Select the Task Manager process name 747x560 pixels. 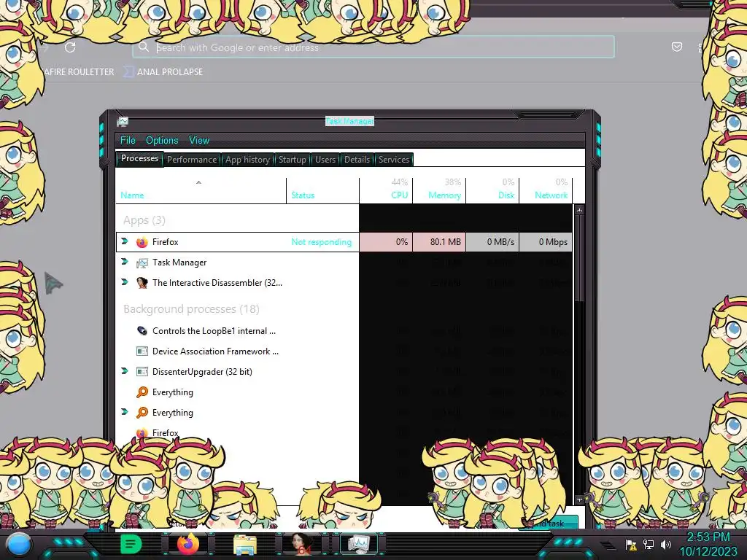[179, 262]
